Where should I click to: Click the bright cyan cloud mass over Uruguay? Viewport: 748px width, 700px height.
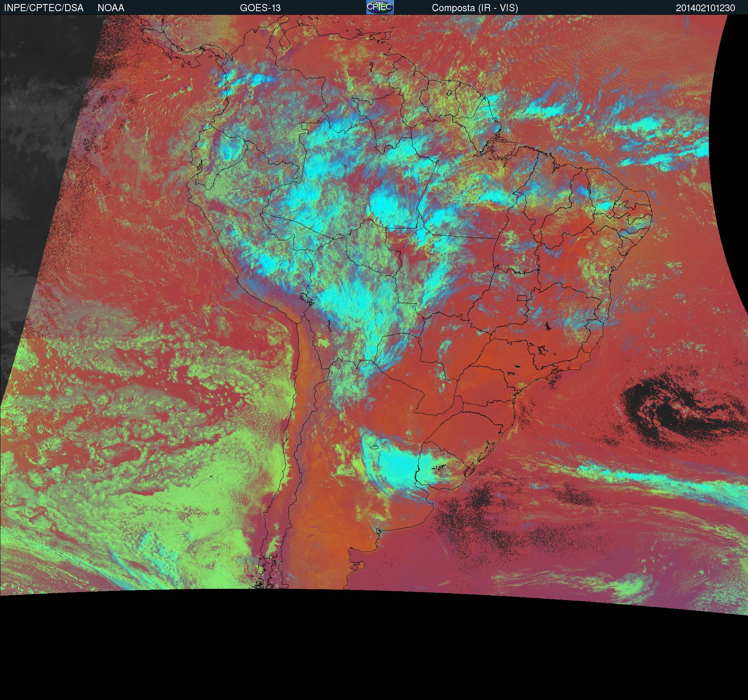pyautogui.click(x=404, y=468)
